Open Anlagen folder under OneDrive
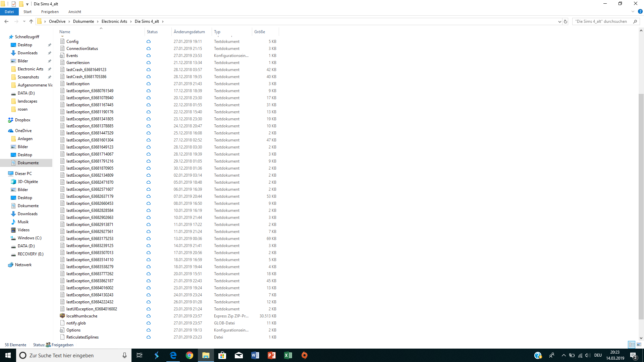 (25, 139)
